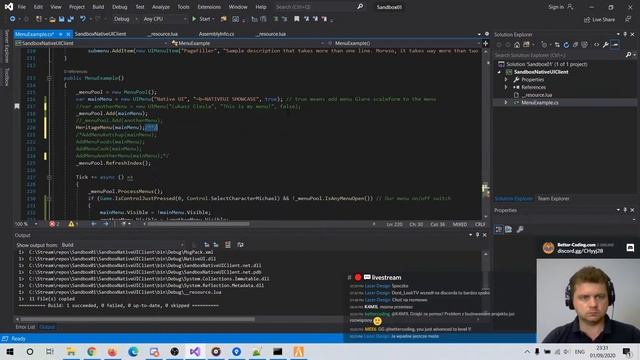
Task: Switch to the SandboxNativeUIClient tab
Action: point(100,34)
